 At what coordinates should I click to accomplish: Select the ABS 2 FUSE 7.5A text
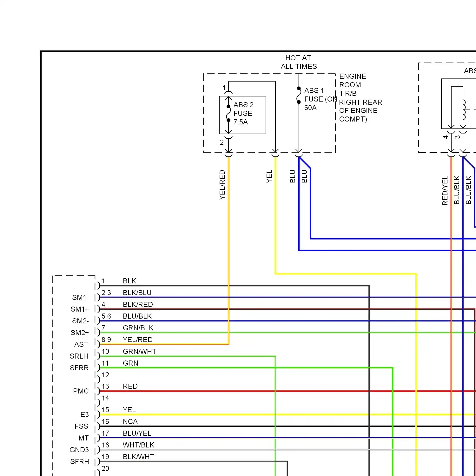pyautogui.click(x=243, y=113)
